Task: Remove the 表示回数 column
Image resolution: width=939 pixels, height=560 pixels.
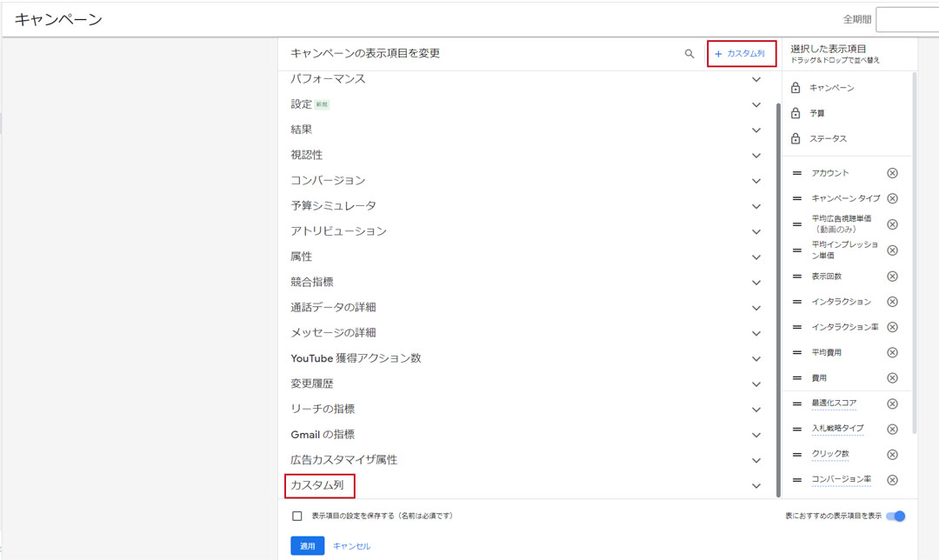Action: pyautogui.click(x=892, y=276)
